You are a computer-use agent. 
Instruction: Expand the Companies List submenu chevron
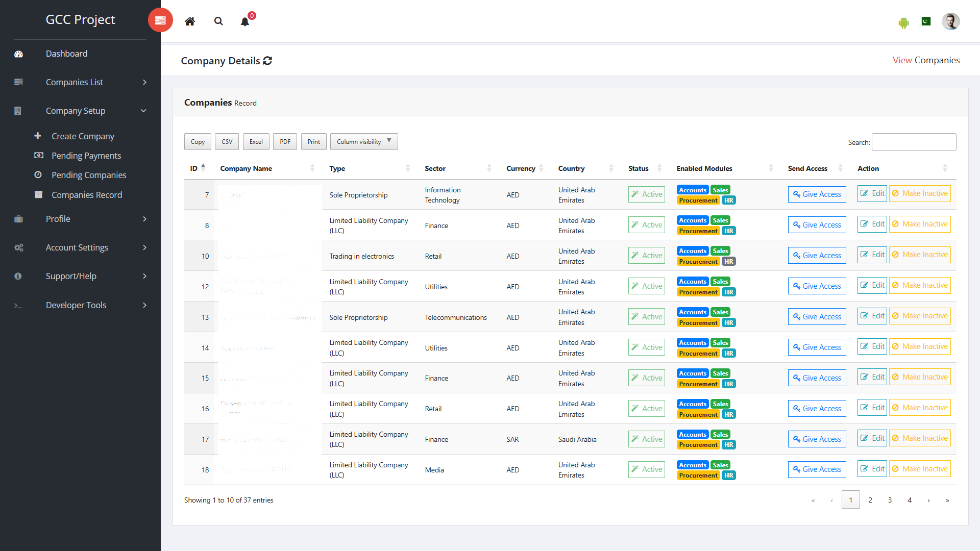click(145, 82)
